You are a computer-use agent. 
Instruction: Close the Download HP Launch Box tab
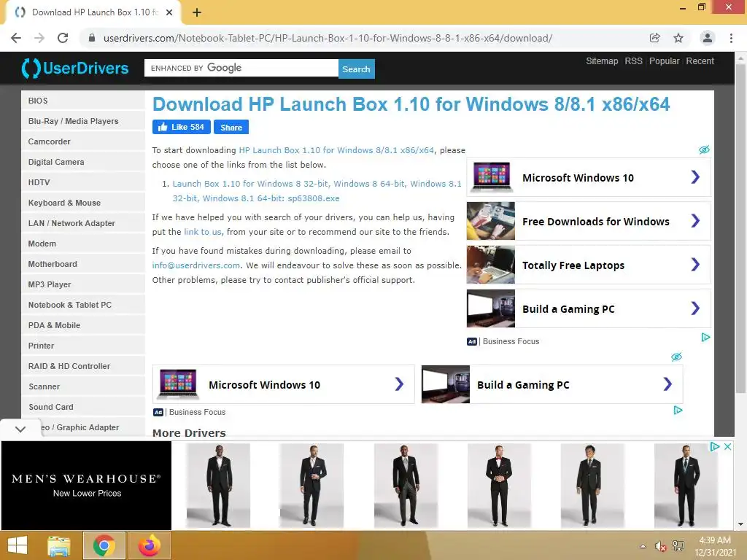(x=169, y=13)
